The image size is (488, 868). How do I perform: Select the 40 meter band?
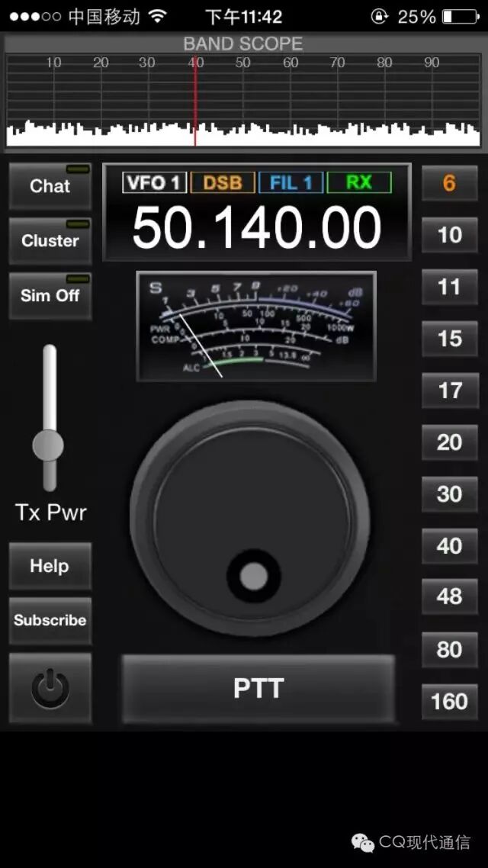[449, 546]
